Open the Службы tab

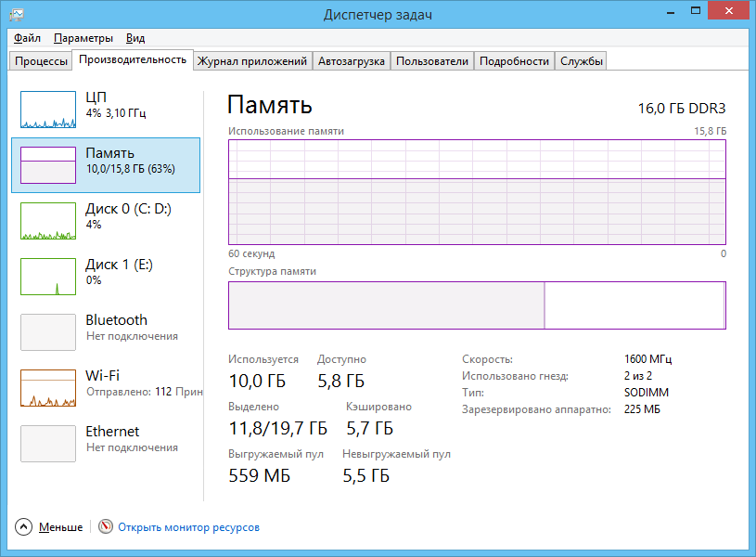coord(582,61)
